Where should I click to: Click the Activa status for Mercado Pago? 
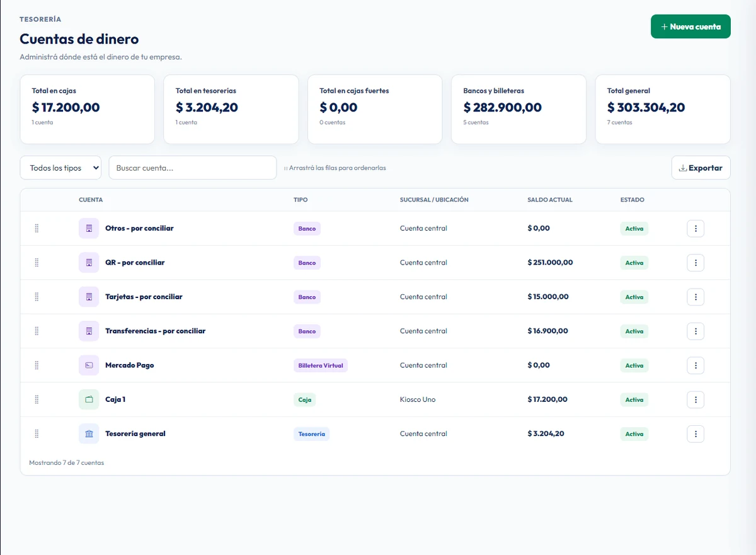634,365
